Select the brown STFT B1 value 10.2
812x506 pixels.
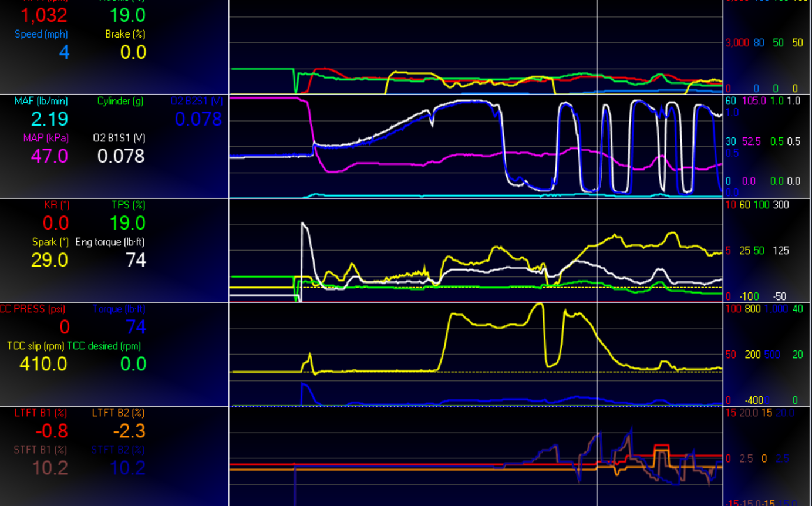pos(49,468)
